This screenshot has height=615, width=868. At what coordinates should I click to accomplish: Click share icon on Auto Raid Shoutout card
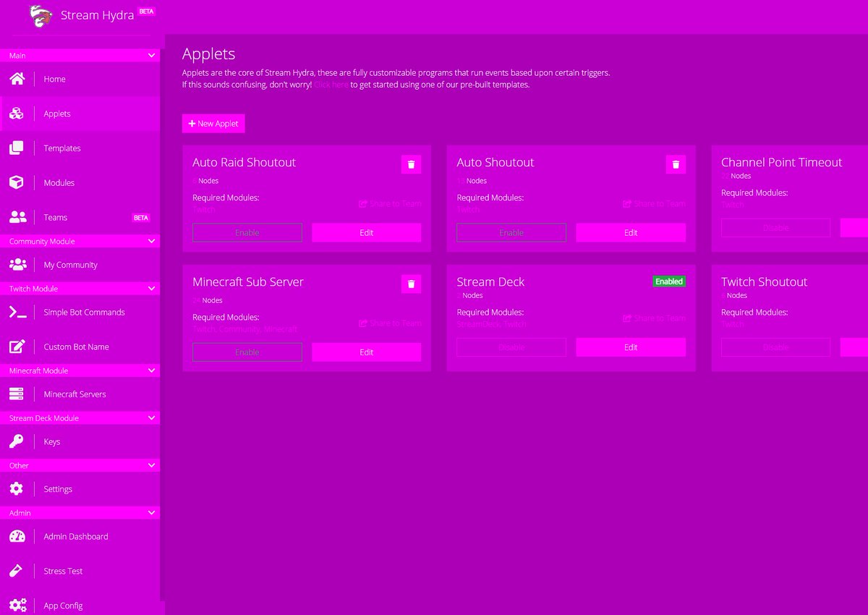tap(363, 204)
